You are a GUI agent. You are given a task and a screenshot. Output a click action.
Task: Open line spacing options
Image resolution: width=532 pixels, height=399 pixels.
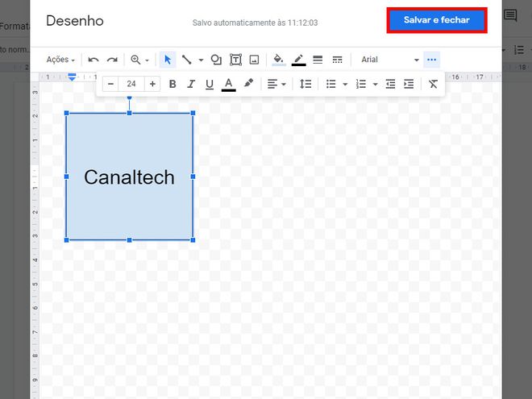pos(305,84)
